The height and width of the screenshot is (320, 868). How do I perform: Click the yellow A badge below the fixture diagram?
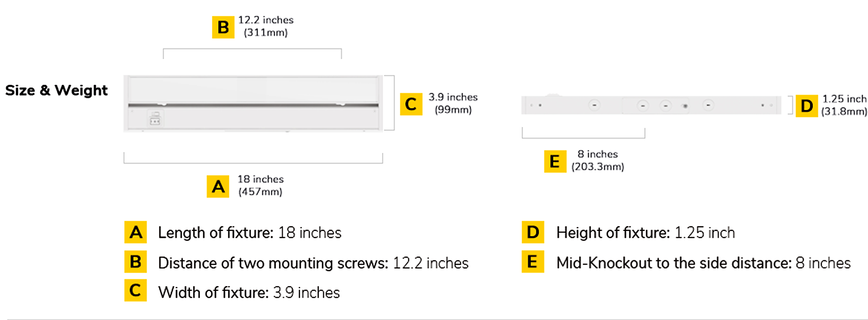(x=218, y=186)
